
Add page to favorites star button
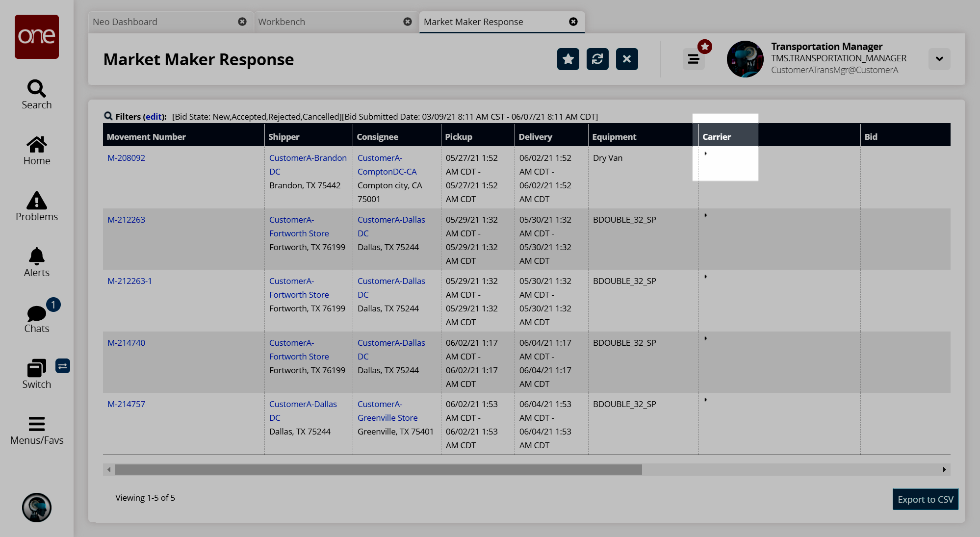568,59
